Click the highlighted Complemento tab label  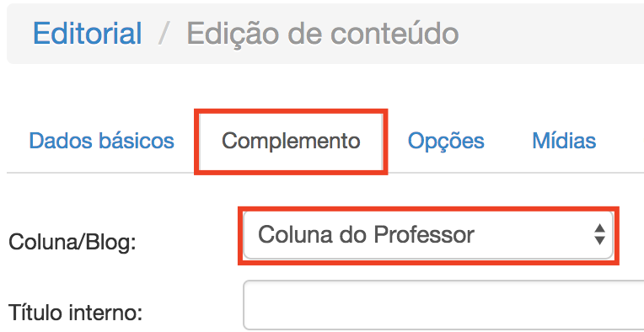point(291,142)
